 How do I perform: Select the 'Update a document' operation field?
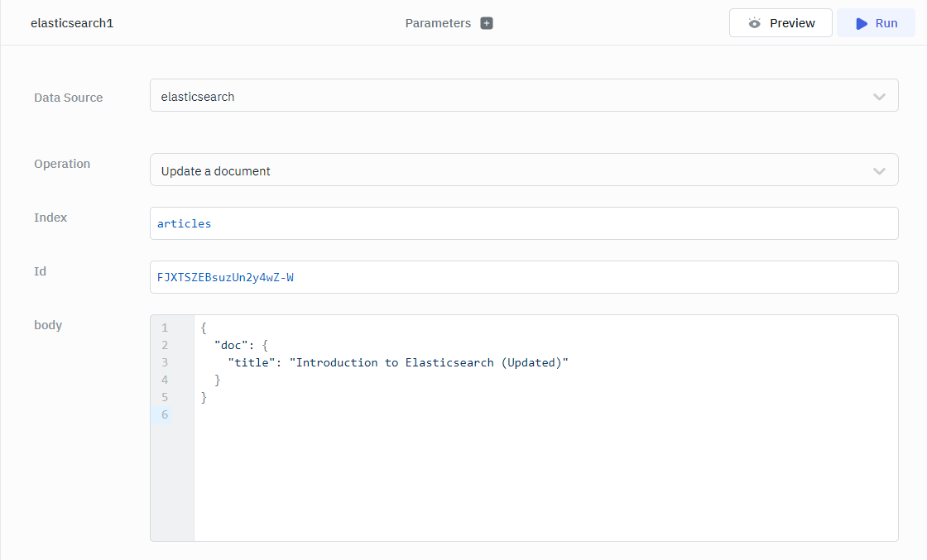(497, 170)
